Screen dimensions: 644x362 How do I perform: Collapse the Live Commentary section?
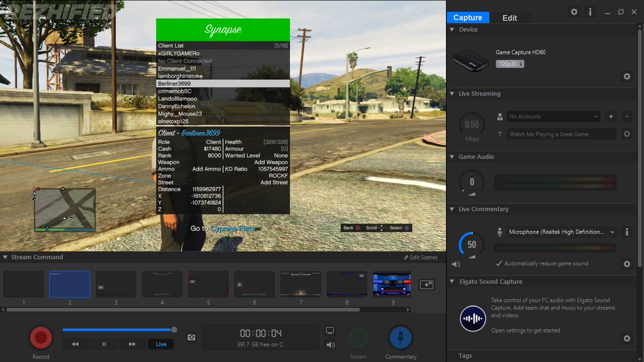coord(452,209)
